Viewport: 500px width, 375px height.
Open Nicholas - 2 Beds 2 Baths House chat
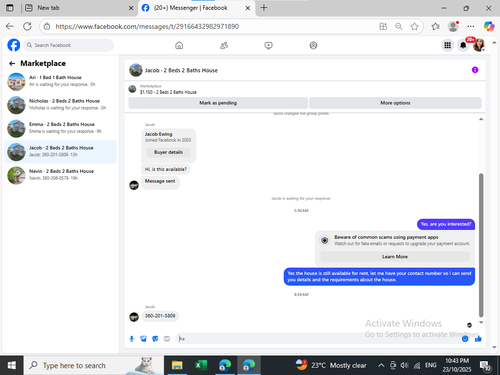[x=61, y=105]
